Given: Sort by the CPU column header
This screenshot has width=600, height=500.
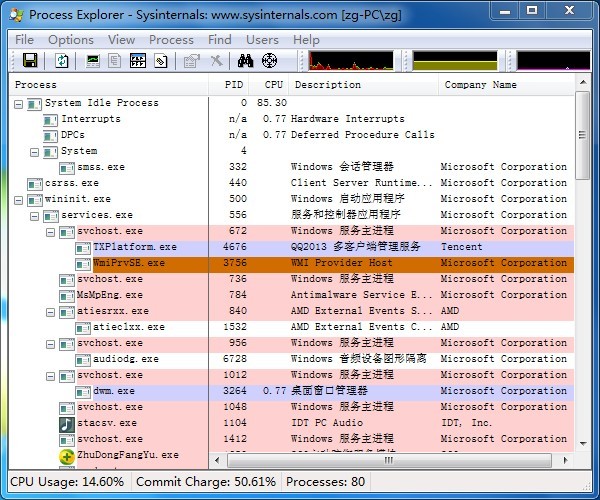Looking at the screenshot, I should [x=273, y=85].
